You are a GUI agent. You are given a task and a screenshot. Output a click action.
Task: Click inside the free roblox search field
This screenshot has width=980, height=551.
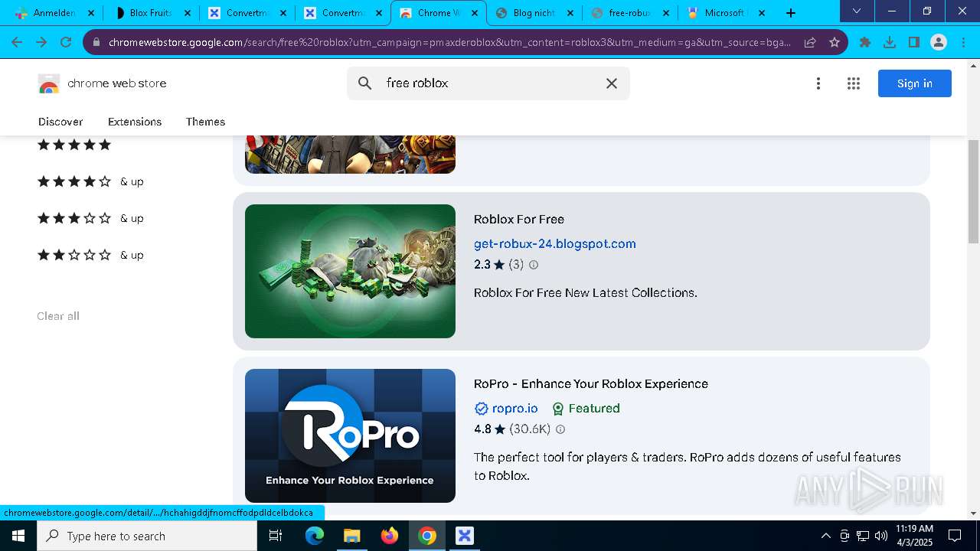coord(490,83)
